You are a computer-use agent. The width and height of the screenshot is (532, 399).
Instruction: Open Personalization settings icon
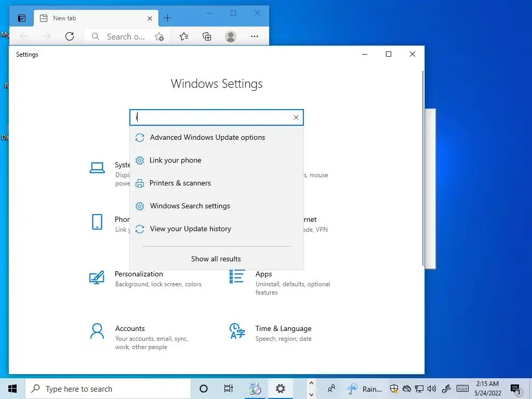[97, 277]
